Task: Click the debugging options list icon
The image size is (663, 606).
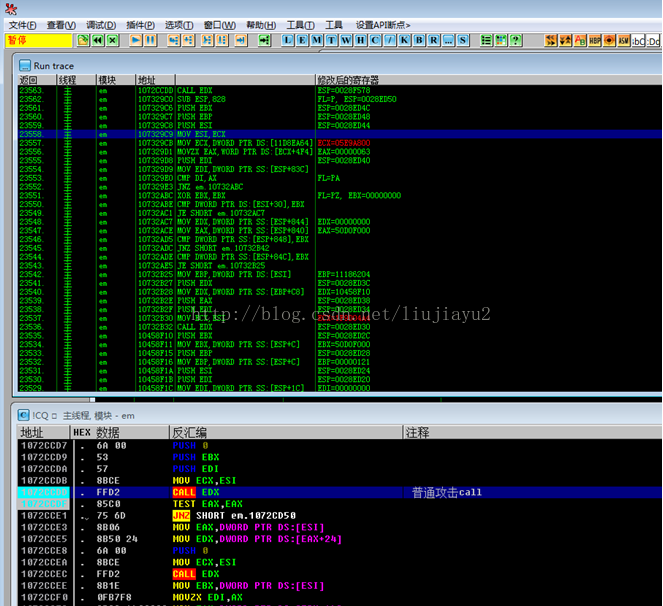Action: tap(486, 40)
